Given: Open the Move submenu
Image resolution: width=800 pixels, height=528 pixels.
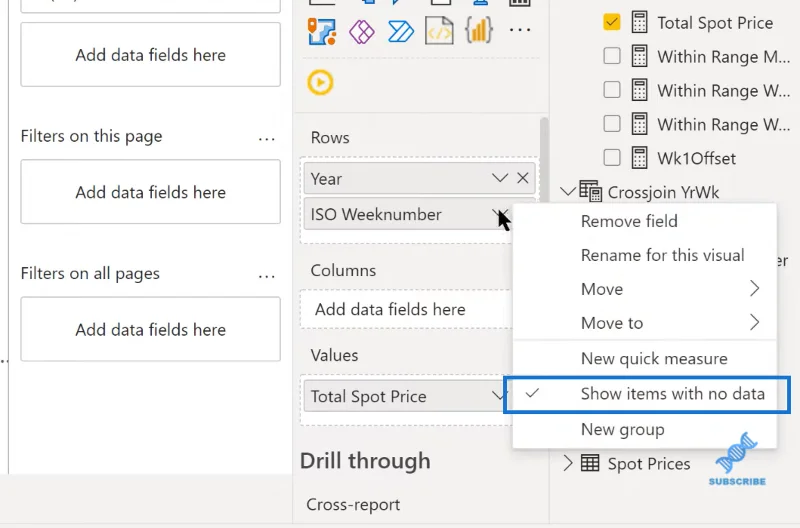Looking at the screenshot, I should click(x=645, y=289).
